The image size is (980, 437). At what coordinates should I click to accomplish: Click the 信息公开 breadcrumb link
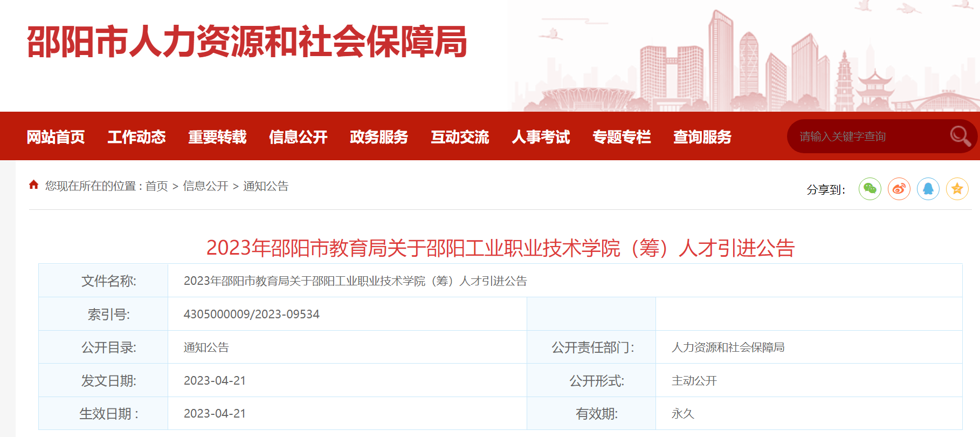pos(205,186)
